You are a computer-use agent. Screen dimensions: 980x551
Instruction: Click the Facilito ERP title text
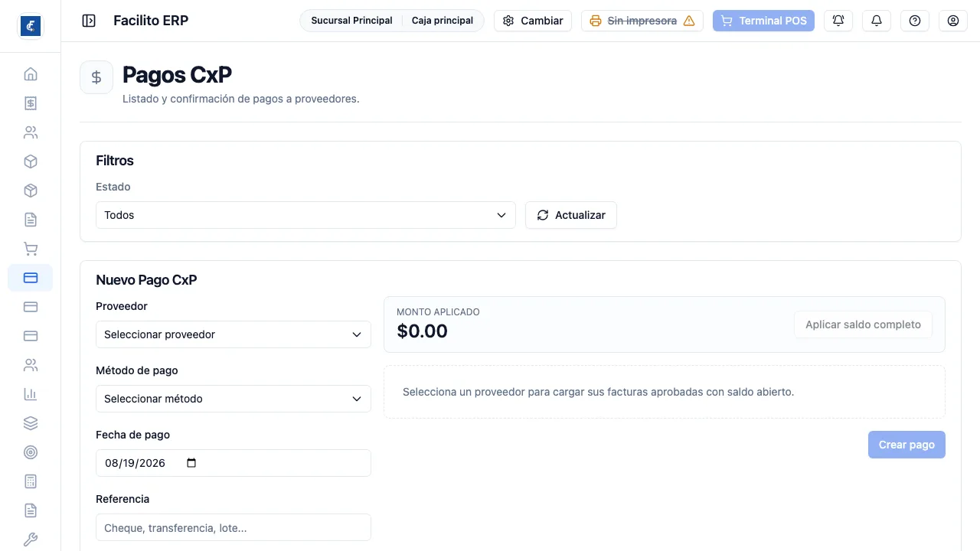tap(151, 21)
